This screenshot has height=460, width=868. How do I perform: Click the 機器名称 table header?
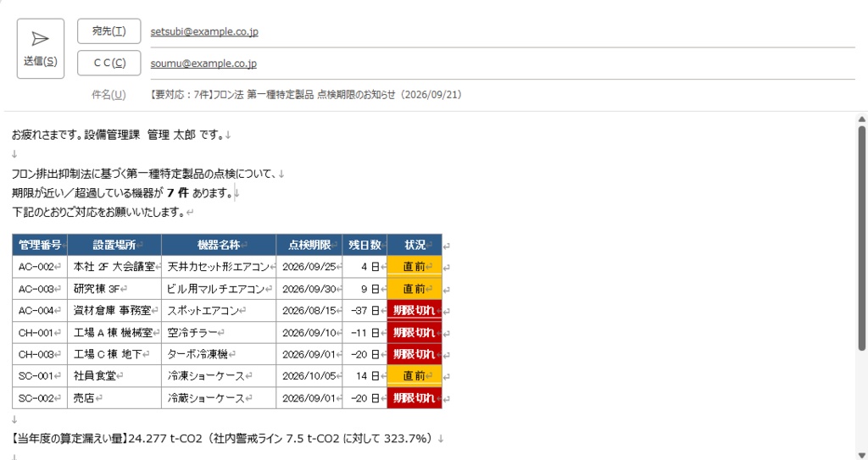219,245
